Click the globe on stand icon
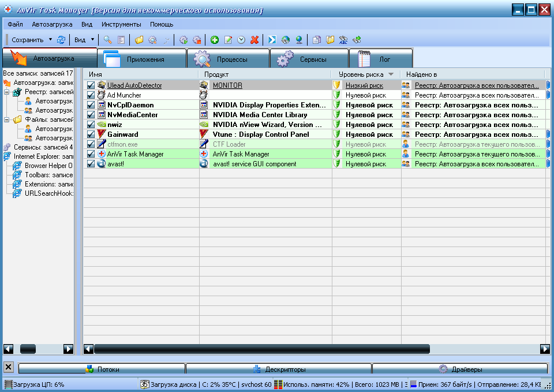Image resolution: width=554 pixels, height=392 pixels. point(299,40)
